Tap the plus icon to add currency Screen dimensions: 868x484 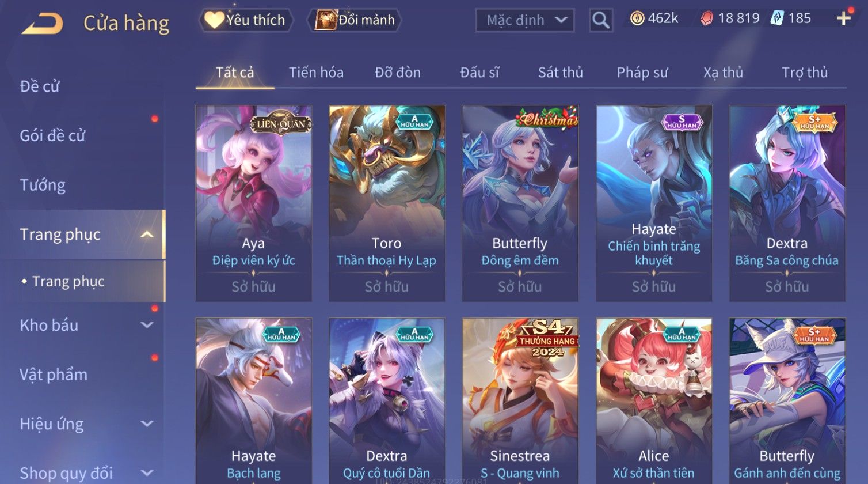click(843, 18)
